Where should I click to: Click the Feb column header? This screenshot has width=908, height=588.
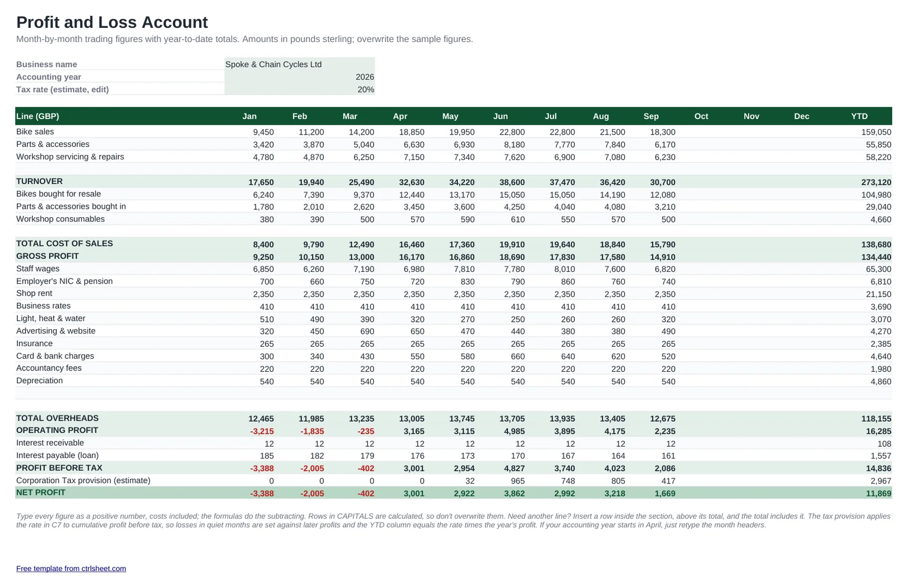tap(300, 116)
